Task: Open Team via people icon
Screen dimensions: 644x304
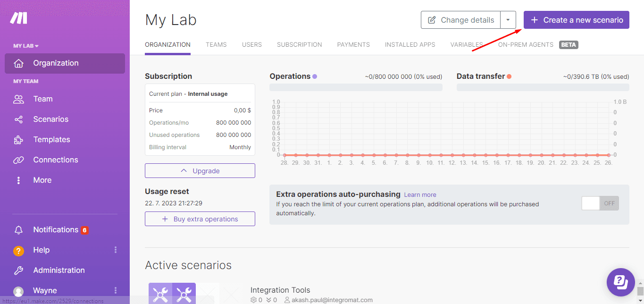Action: tap(19, 99)
